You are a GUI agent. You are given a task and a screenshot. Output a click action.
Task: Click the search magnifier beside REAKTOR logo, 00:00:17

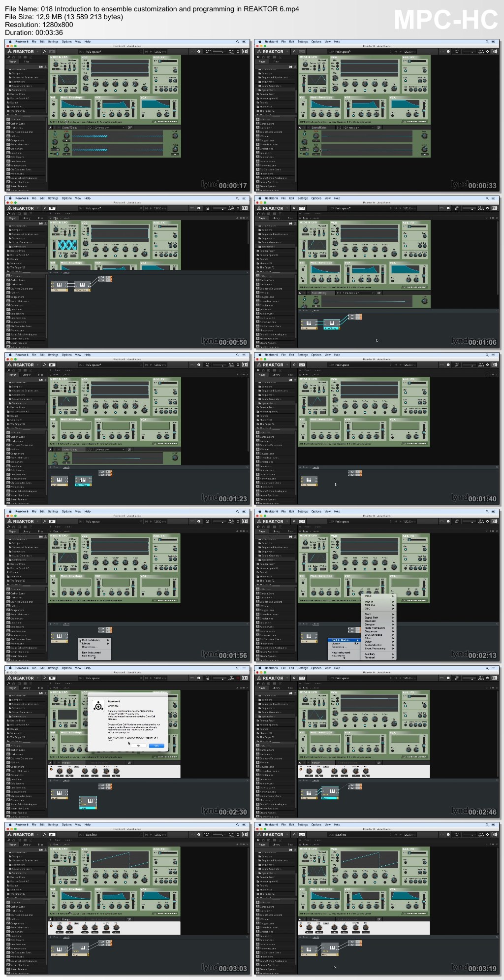[x=44, y=51]
